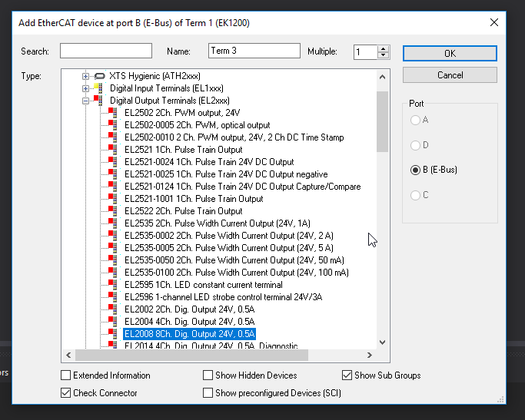
Task: Click the icon beside EL2521-1001 Pulse Train Output
Action: pos(113,199)
